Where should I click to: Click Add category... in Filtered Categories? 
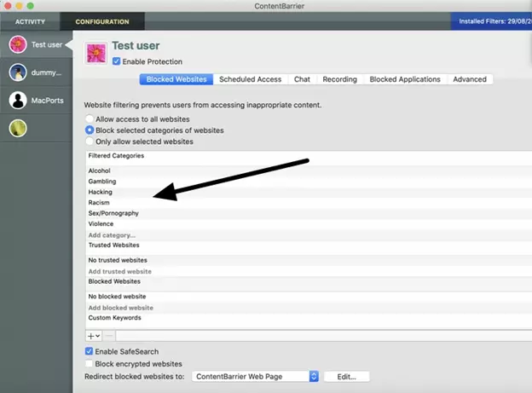112,234
